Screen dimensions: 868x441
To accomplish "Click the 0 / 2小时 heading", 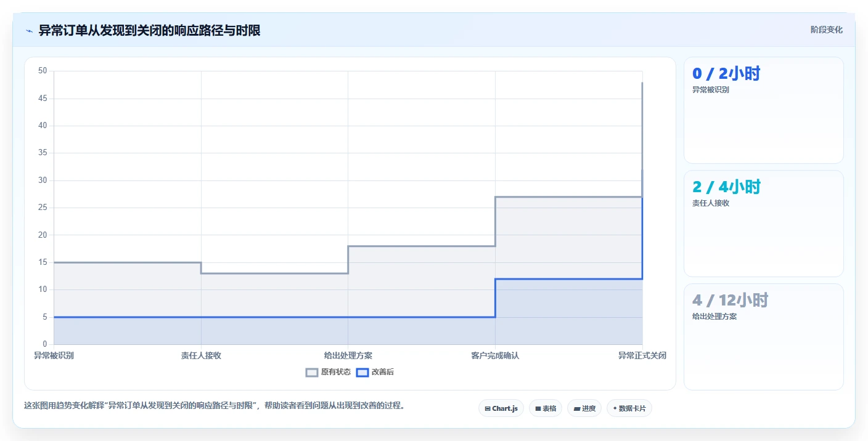I will (x=726, y=74).
